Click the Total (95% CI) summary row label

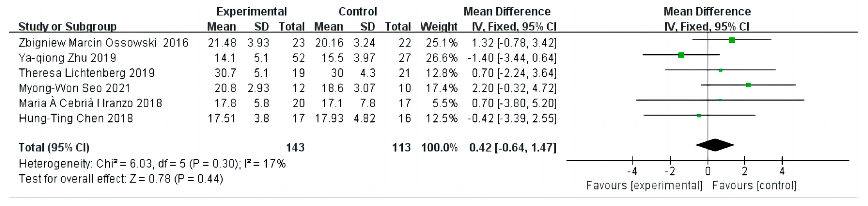click(54, 148)
